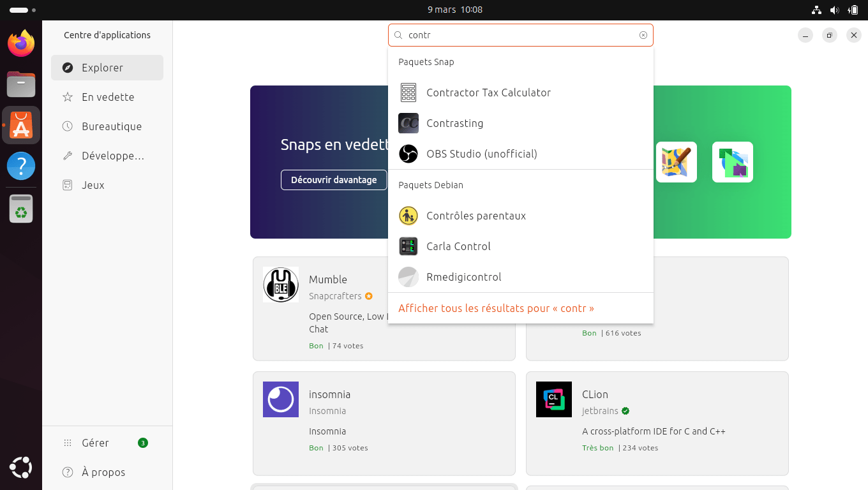
Task: Open the map-with-pencil app icon in the banner
Action: click(x=677, y=162)
